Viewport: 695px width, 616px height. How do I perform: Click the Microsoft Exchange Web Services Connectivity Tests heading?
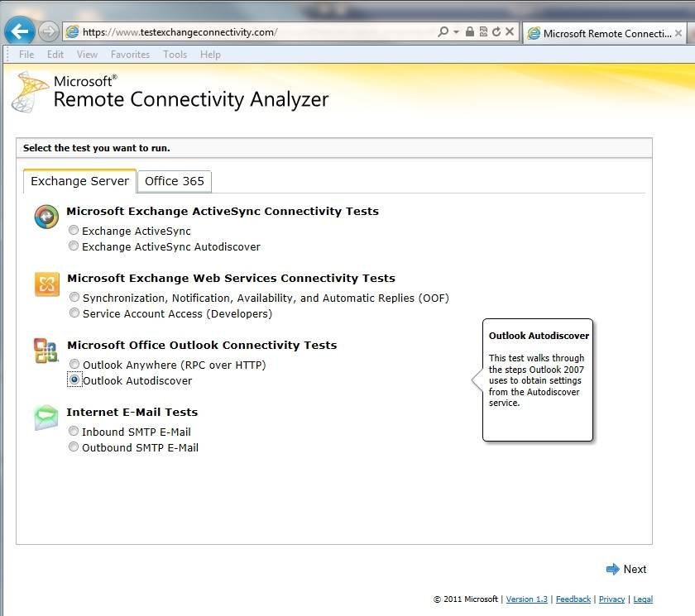pyautogui.click(x=231, y=278)
